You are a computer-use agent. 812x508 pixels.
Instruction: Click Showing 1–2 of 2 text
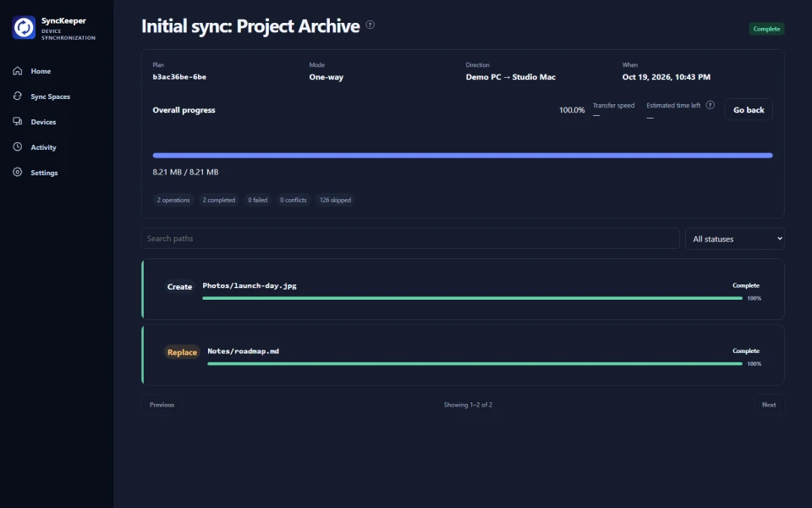coord(468,405)
